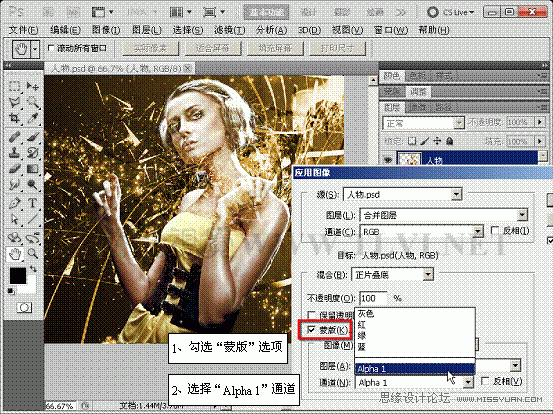Image resolution: width=553 pixels, height=414 pixels.
Task: Open 文件(F) menu
Action: pyautogui.click(x=23, y=30)
